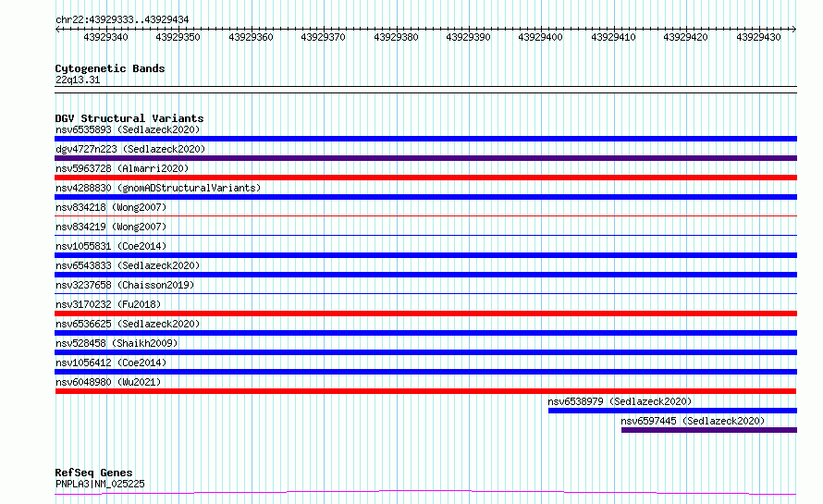Viewport: 823px width, 504px height.
Task: Click the nsv1055831 (Coe2014) label
Action: point(111,246)
